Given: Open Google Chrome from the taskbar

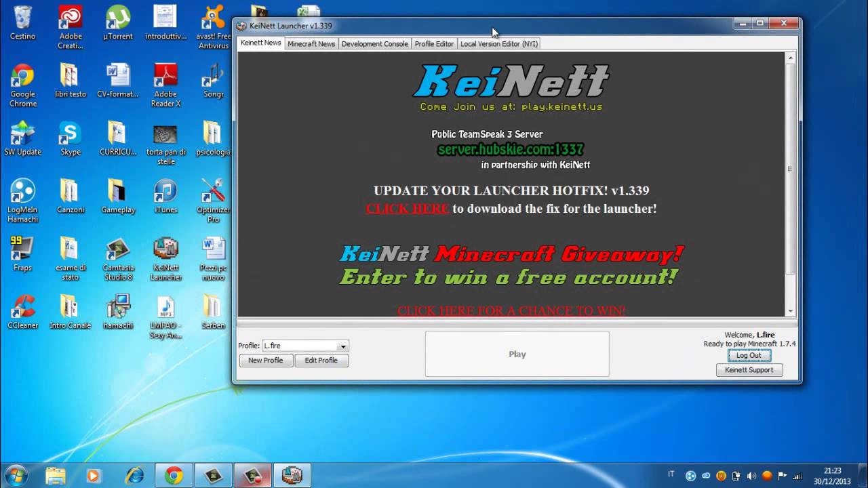Looking at the screenshot, I should 174,476.
